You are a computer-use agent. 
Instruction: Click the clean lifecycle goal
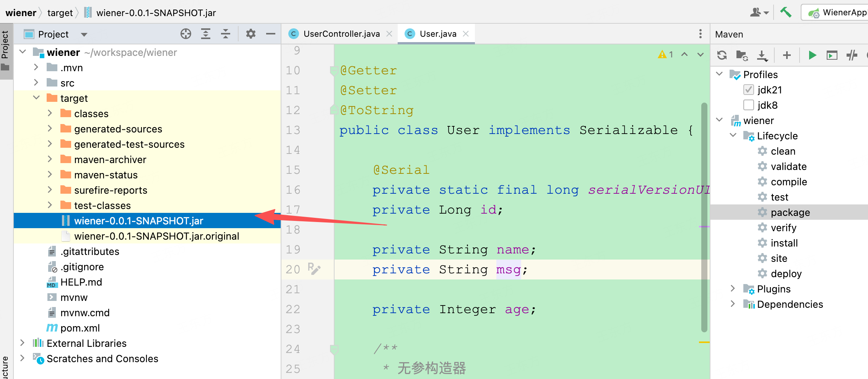782,151
